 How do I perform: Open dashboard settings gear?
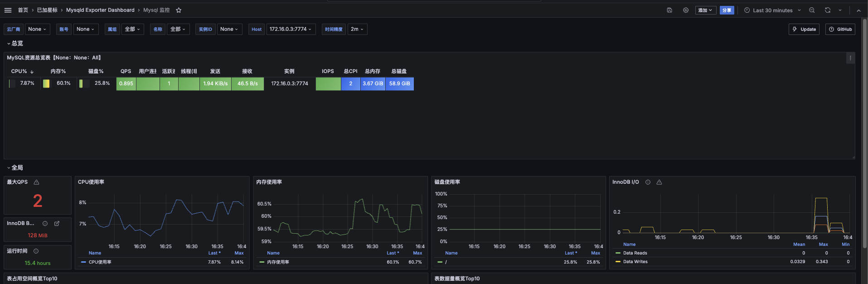click(x=686, y=10)
